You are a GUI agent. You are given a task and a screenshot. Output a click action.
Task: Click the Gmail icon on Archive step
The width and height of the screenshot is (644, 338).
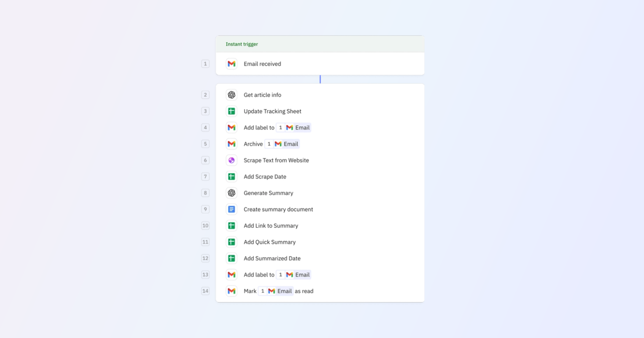click(231, 144)
